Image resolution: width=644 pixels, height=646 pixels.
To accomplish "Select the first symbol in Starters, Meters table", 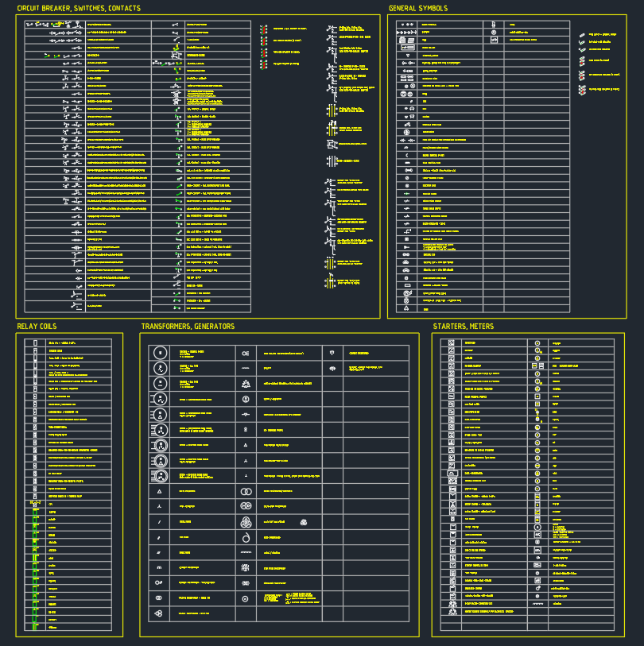I will coord(451,342).
